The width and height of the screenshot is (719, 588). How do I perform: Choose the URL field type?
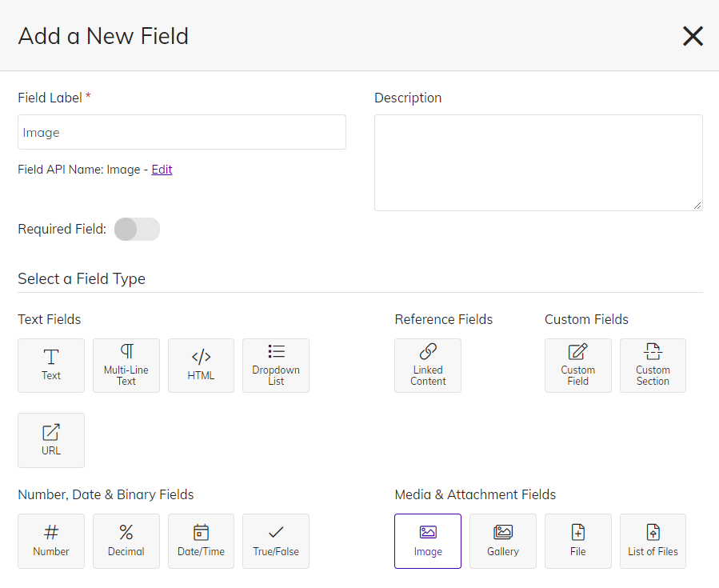(x=51, y=440)
